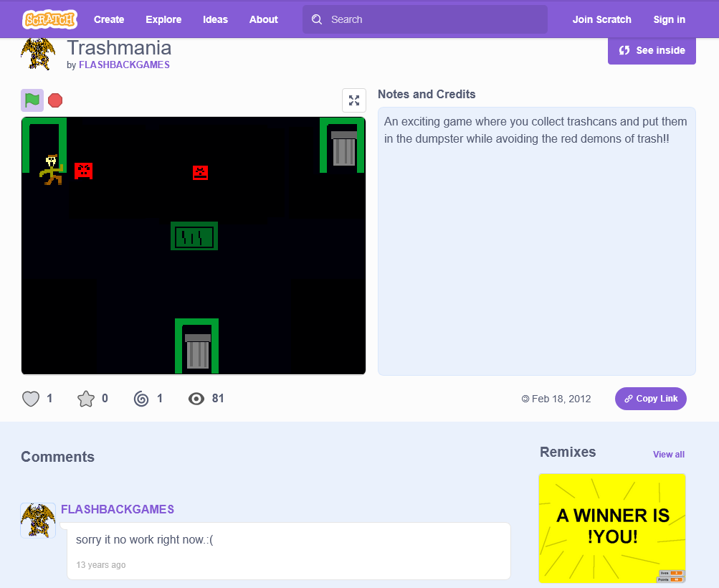This screenshot has height=588, width=719.
Task: Favorite the project using the star icon
Action: [86, 399]
